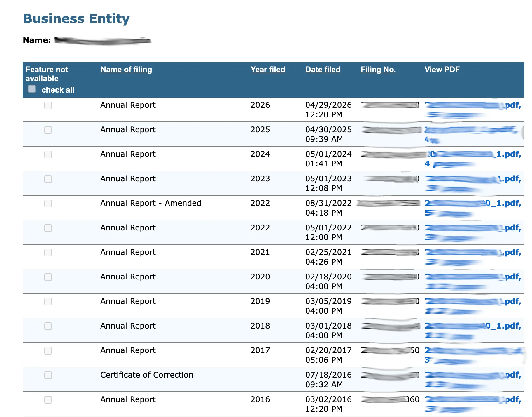Click the 'Annual Report - Amended' text
This screenshot has height=417, width=532.
pyautogui.click(x=151, y=203)
